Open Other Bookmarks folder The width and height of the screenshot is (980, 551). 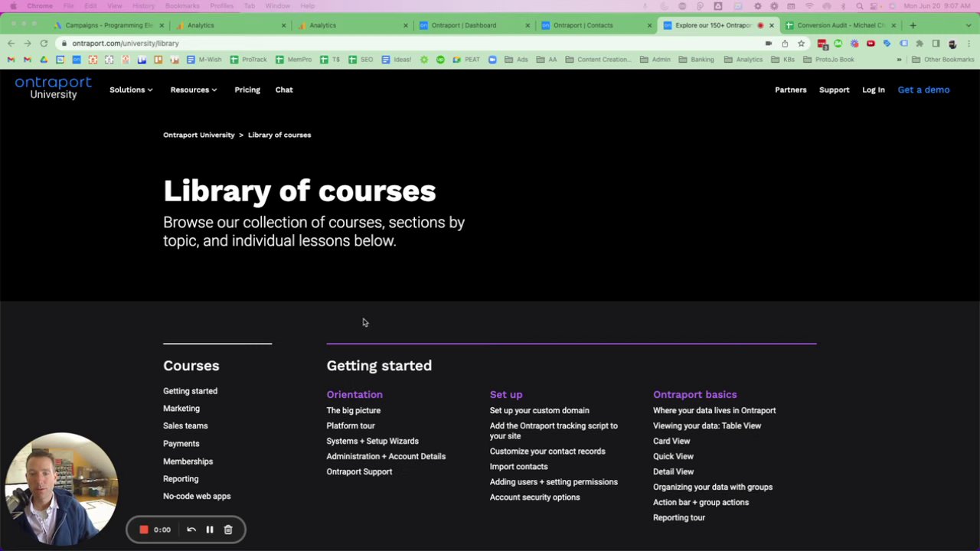[x=943, y=60]
